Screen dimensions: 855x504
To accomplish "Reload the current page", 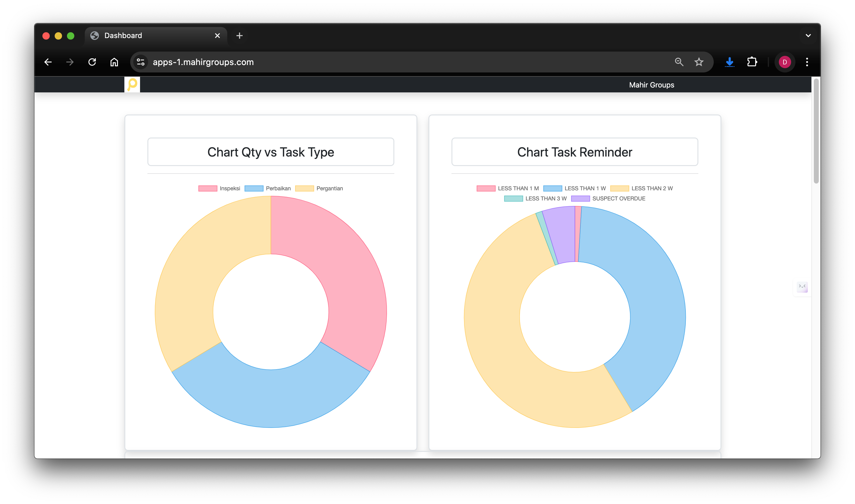I will pos(92,62).
